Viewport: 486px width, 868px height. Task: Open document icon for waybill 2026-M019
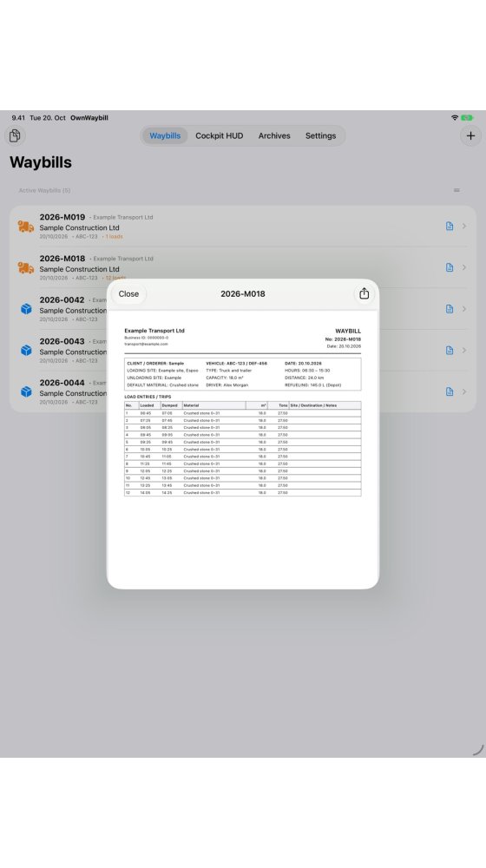pos(450,226)
